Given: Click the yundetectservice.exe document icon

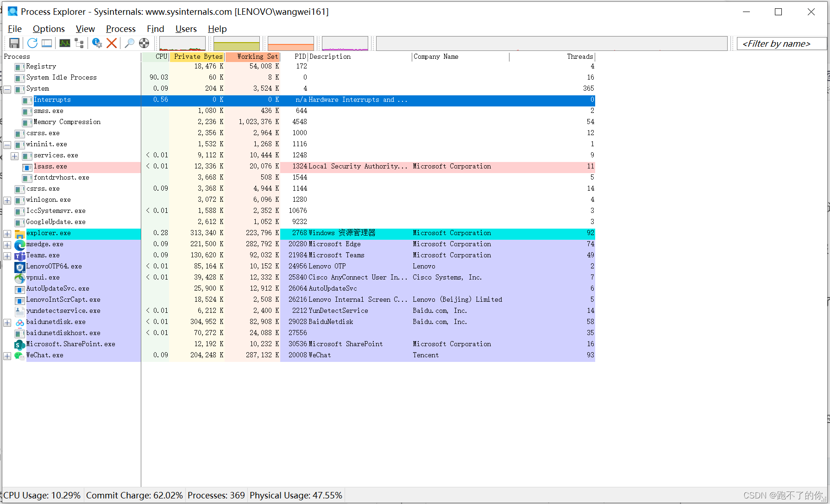Looking at the screenshot, I should [x=19, y=311].
